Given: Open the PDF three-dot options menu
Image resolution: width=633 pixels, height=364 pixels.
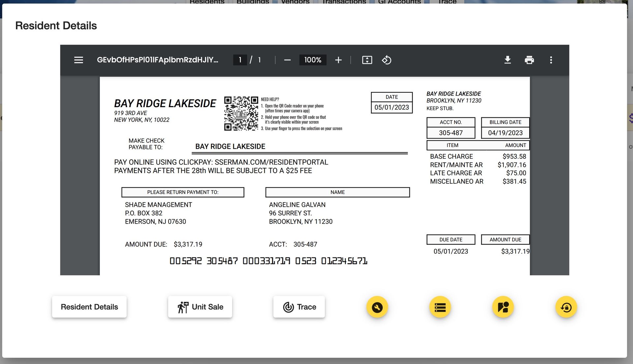Looking at the screenshot, I should pos(551,60).
